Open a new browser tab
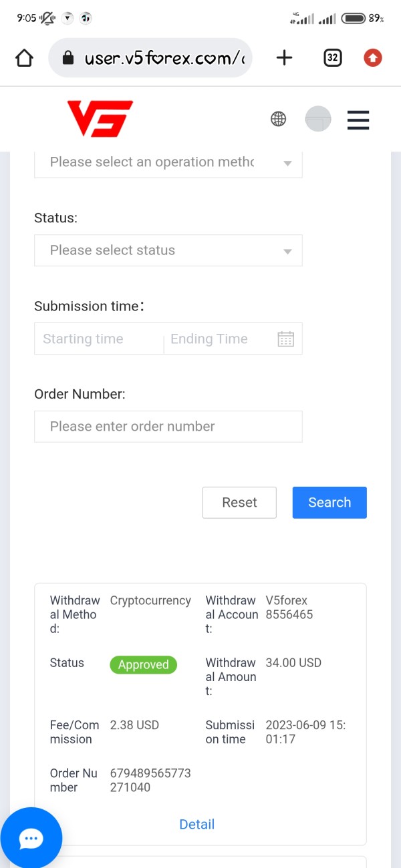 coord(284,58)
